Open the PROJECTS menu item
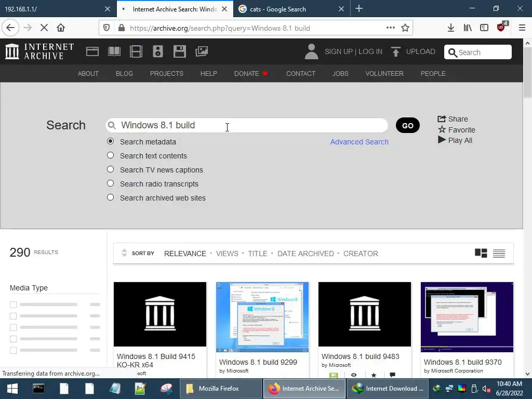The width and height of the screenshot is (532, 399). coord(167,74)
